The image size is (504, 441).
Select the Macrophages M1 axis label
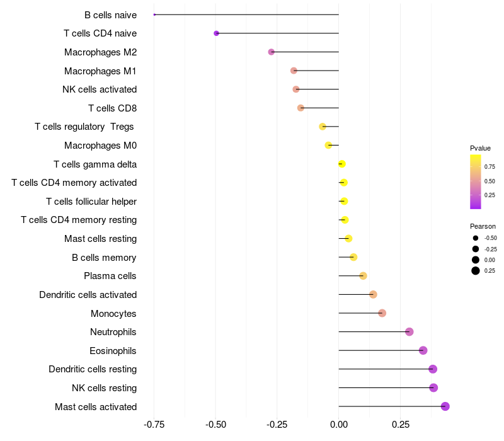coord(100,71)
